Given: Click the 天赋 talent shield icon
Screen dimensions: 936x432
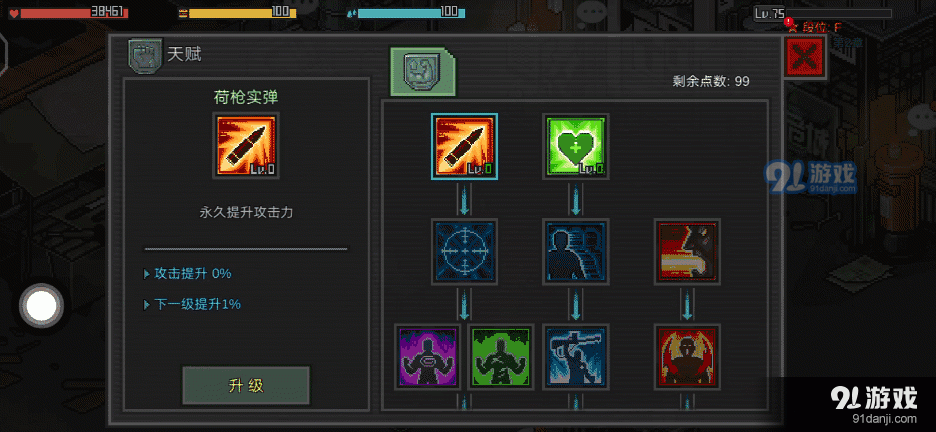Looking at the screenshot, I should click(145, 54).
